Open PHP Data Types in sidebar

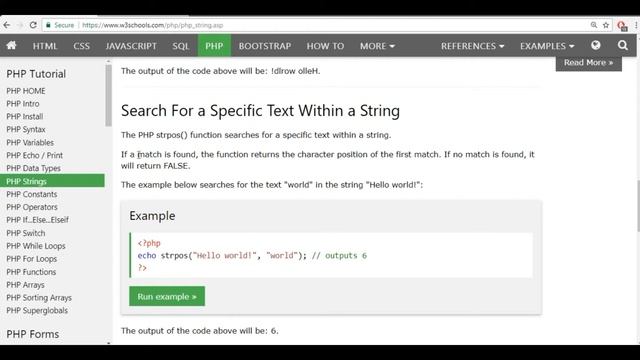tap(33, 168)
